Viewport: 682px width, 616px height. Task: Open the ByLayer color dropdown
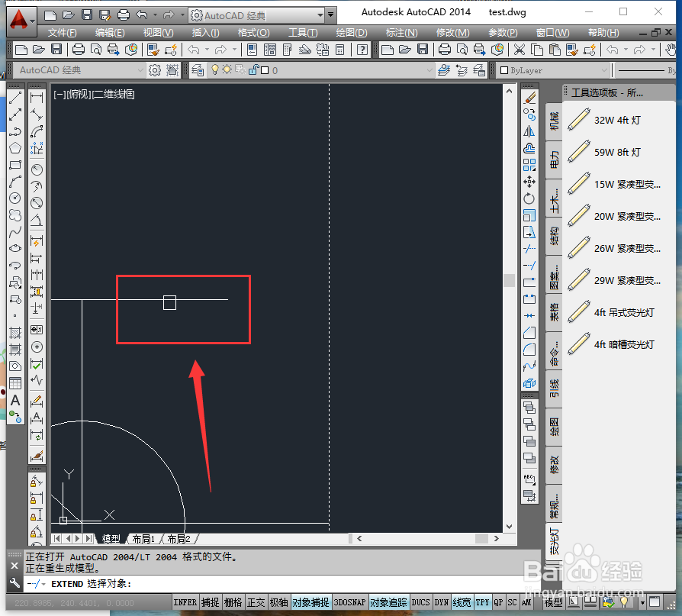click(x=604, y=70)
